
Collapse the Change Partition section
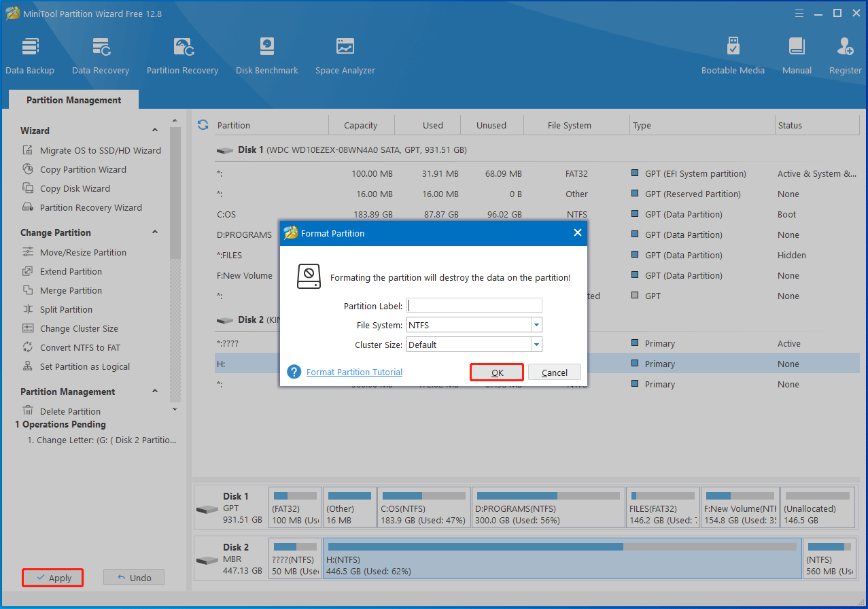[x=155, y=232]
